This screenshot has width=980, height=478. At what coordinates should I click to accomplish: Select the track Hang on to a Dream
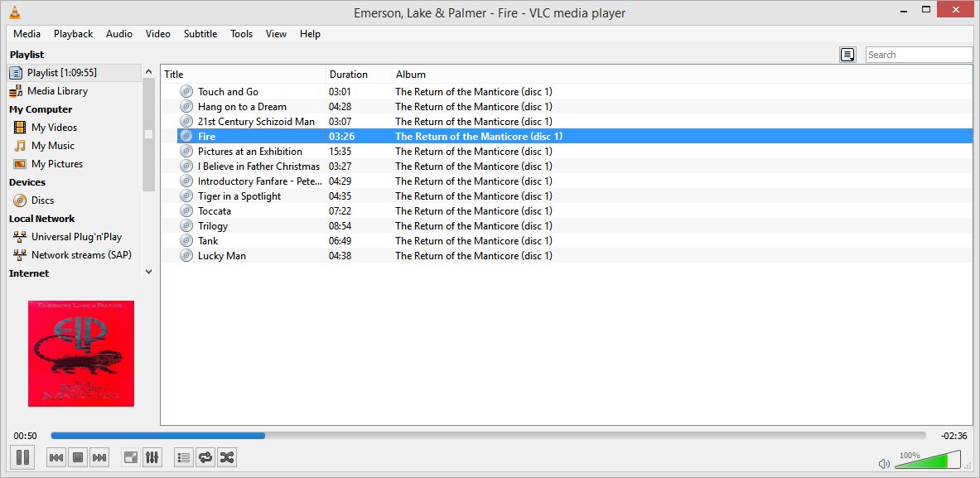click(243, 107)
